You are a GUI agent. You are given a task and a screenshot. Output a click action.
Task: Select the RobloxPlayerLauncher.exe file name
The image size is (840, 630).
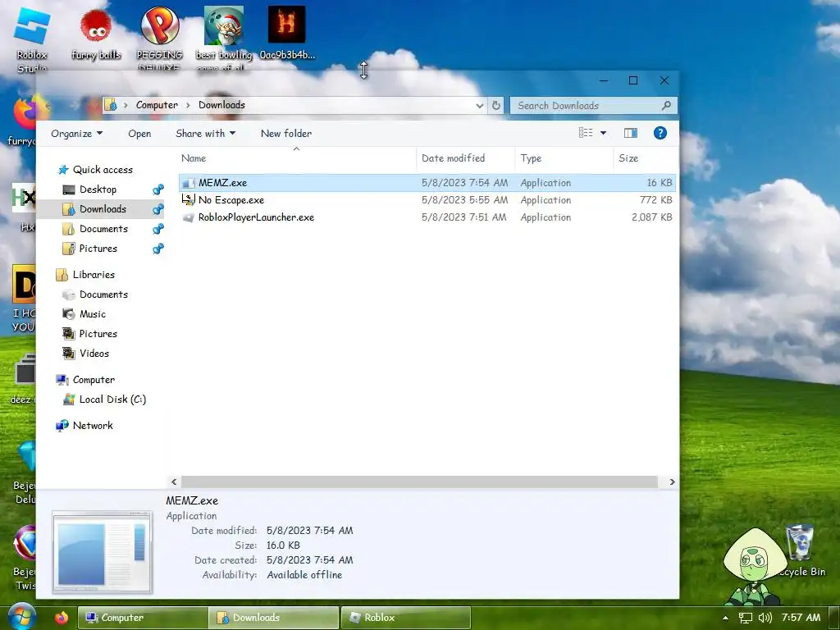tap(256, 217)
